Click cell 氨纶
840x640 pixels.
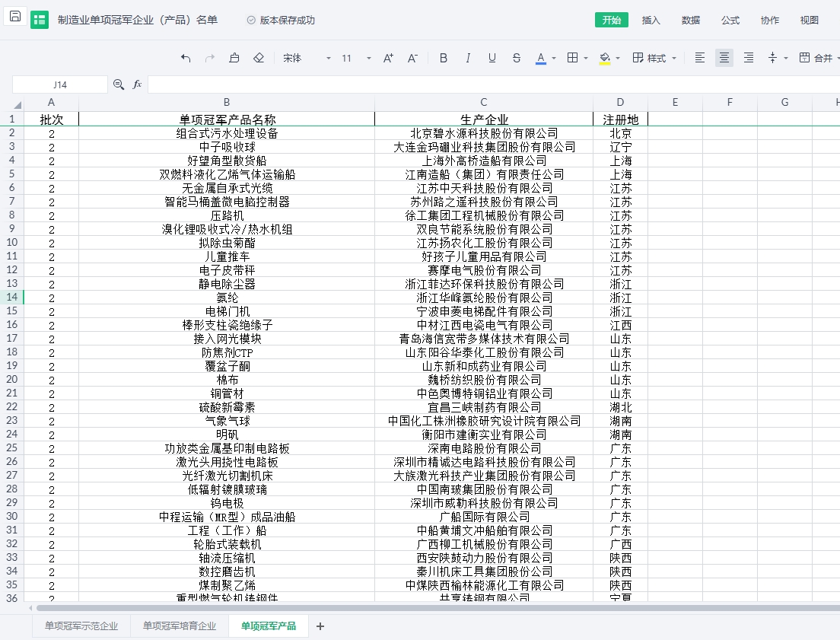(x=228, y=298)
